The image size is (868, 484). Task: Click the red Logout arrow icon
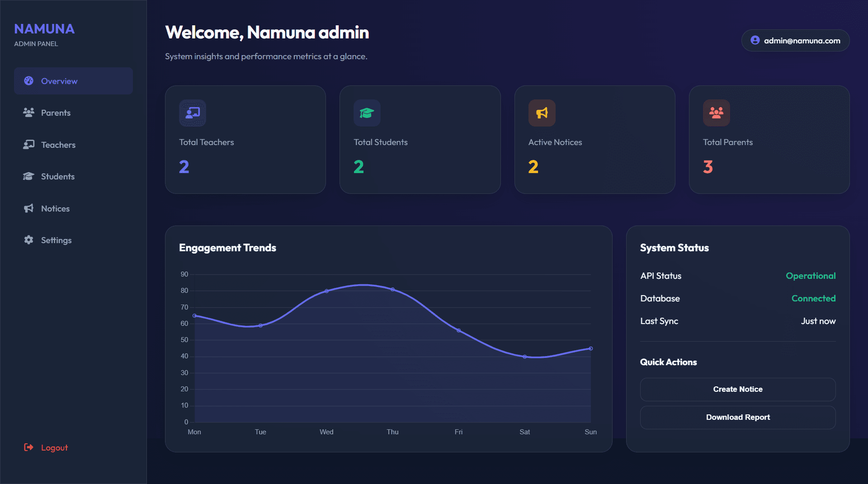pyautogui.click(x=28, y=447)
